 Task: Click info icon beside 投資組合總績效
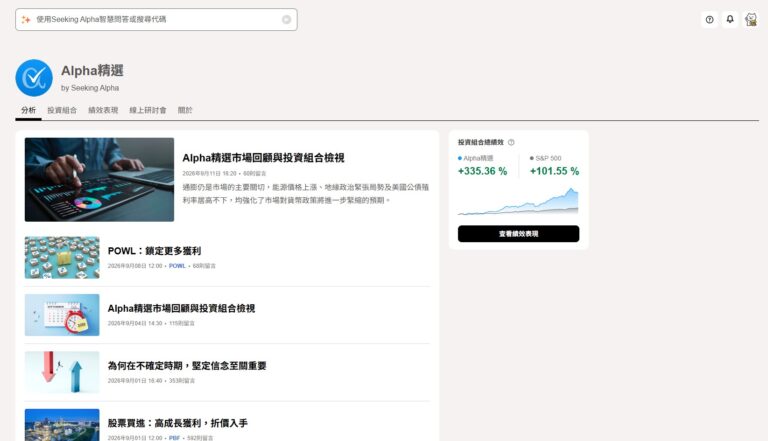pyautogui.click(x=511, y=143)
